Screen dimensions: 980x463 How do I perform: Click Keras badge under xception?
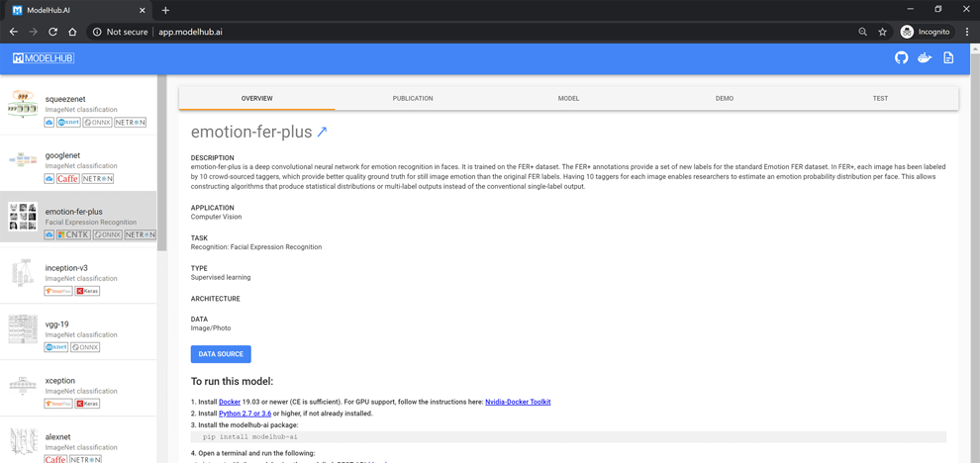pyautogui.click(x=87, y=404)
